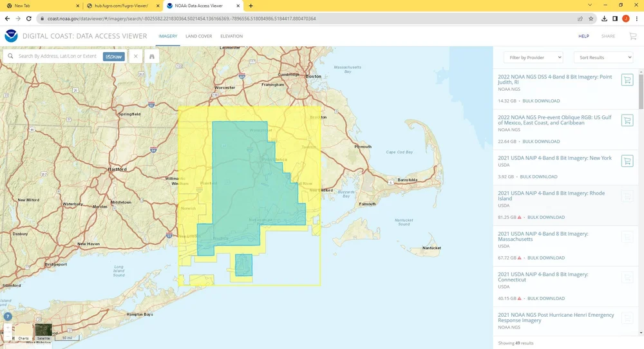
Task: Switch to the Land Cover tab
Action: [199, 36]
